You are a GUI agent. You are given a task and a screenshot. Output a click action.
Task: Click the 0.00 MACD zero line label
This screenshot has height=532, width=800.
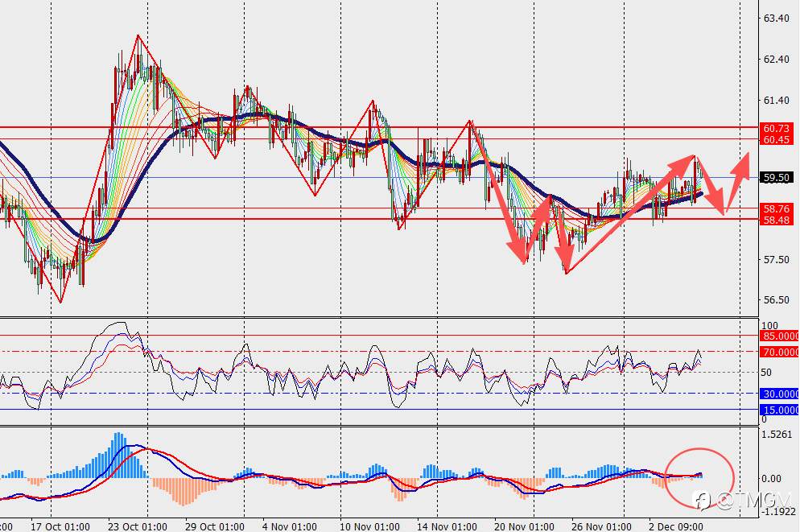[771, 478]
